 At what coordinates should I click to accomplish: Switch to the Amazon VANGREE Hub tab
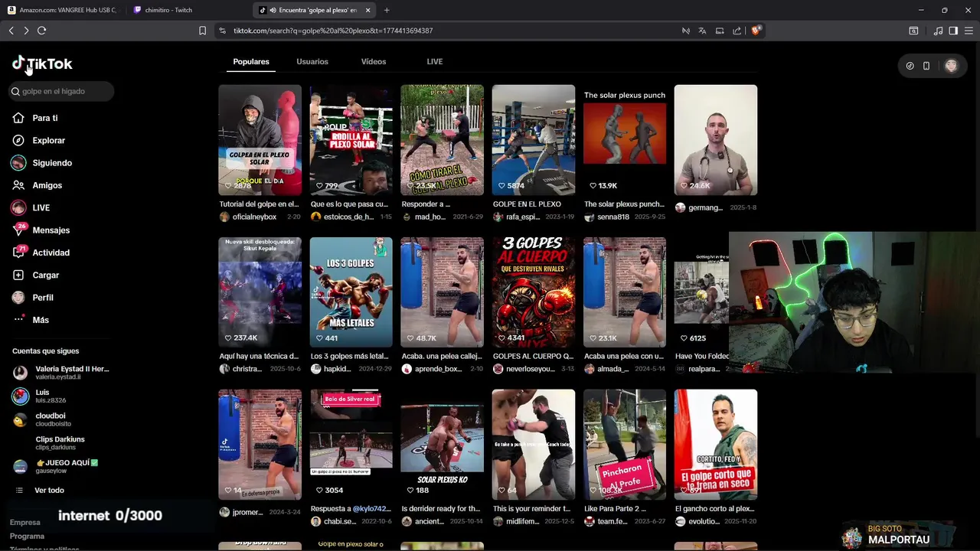pos(62,10)
